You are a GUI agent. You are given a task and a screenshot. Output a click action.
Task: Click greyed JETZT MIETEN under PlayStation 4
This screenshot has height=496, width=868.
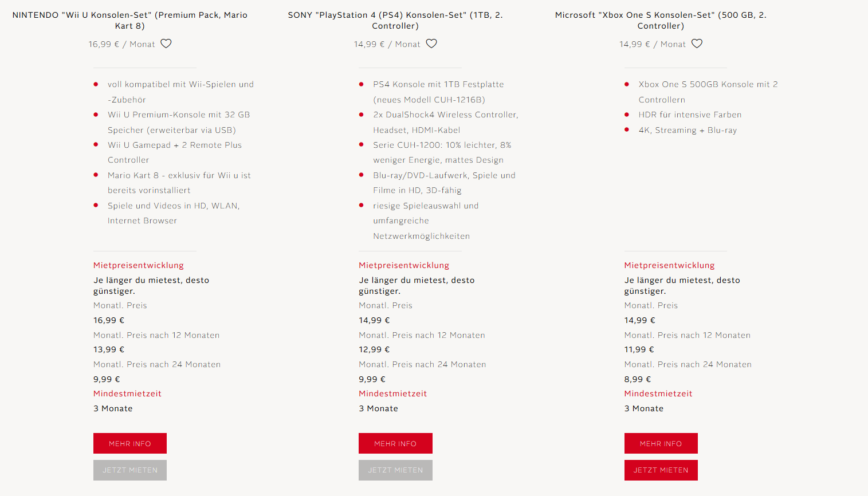(395, 470)
